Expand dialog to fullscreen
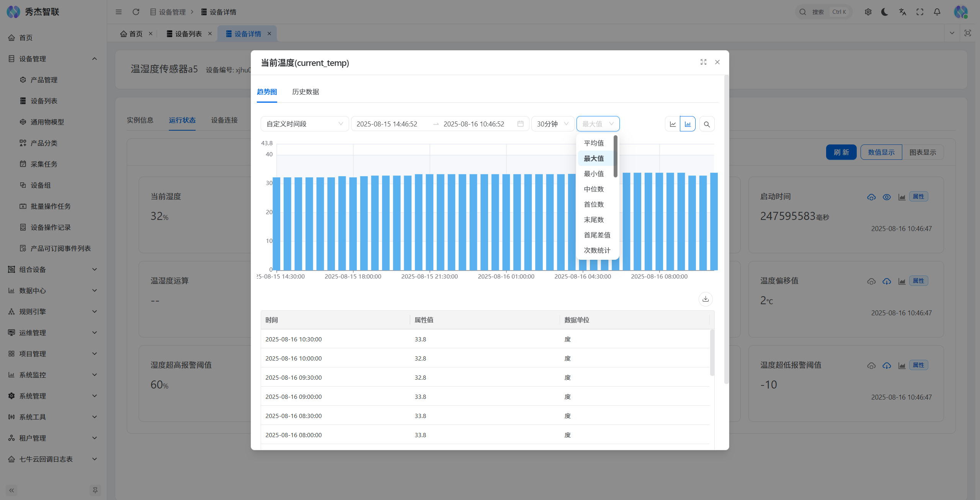Image resolution: width=980 pixels, height=500 pixels. point(703,62)
